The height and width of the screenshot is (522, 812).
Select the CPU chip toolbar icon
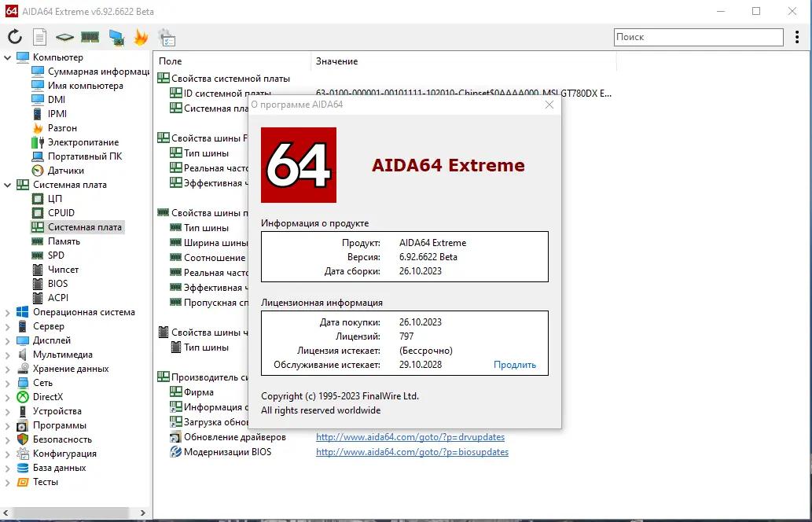[64, 36]
